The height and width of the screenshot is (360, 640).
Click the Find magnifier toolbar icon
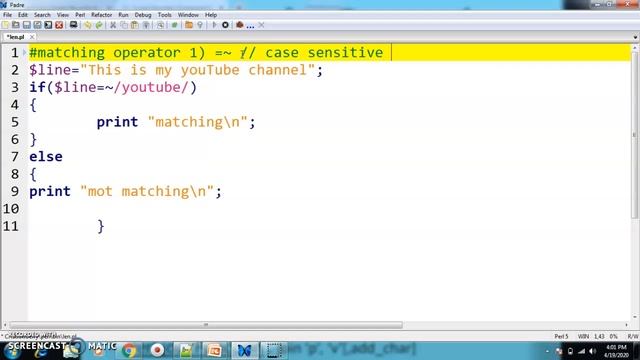[x=160, y=25]
